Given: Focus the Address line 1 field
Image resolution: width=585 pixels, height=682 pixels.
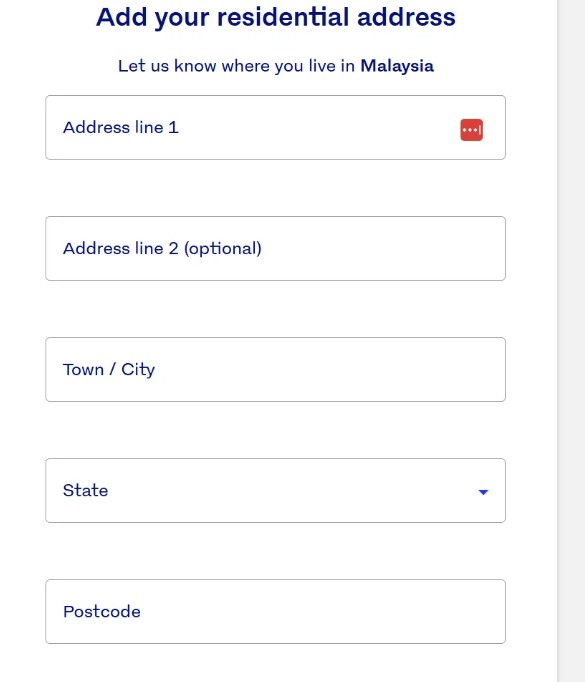Looking at the screenshot, I should [x=275, y=127].
